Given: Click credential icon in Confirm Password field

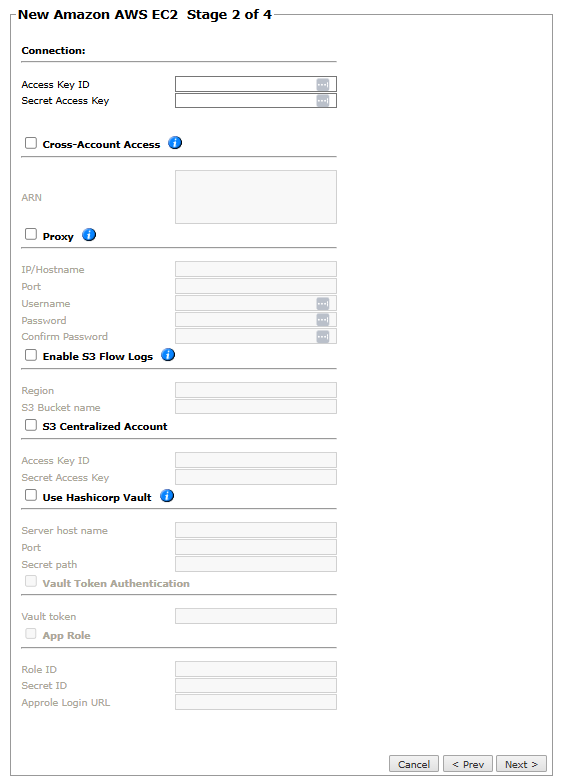Looking at the screenshot, I should coord(323,337).
